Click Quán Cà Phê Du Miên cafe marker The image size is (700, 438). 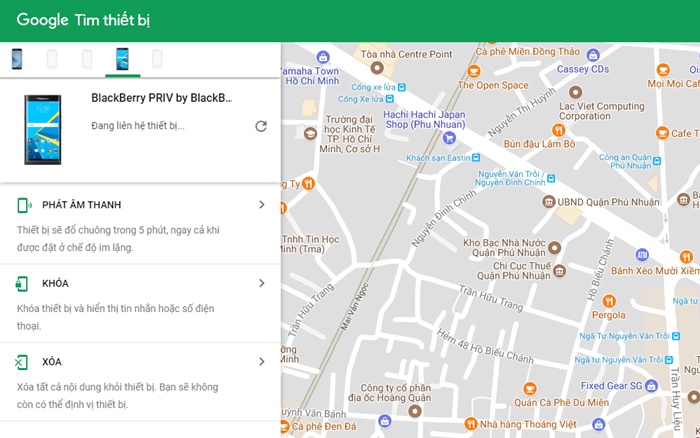[x=530, y=388]
